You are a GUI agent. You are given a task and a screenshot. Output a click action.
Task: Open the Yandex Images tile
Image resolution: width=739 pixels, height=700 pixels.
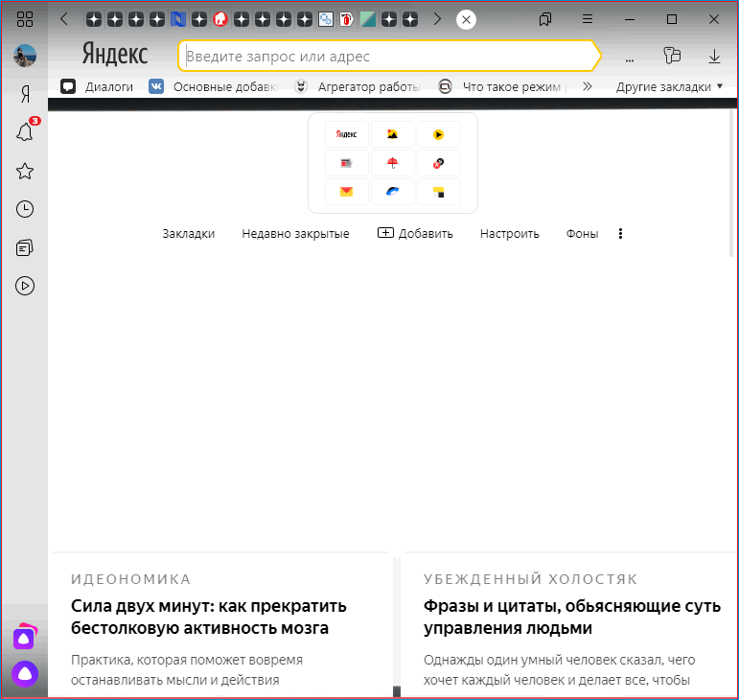pos(393,134)
